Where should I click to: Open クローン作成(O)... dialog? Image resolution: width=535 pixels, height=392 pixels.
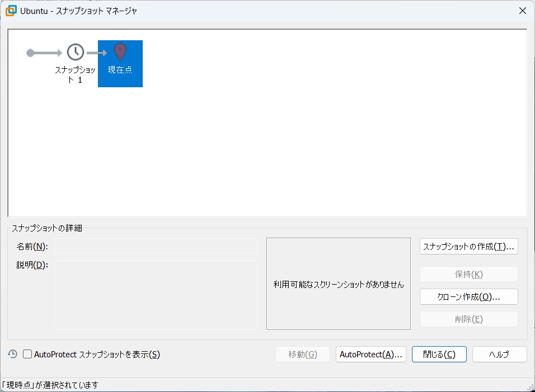469,297
